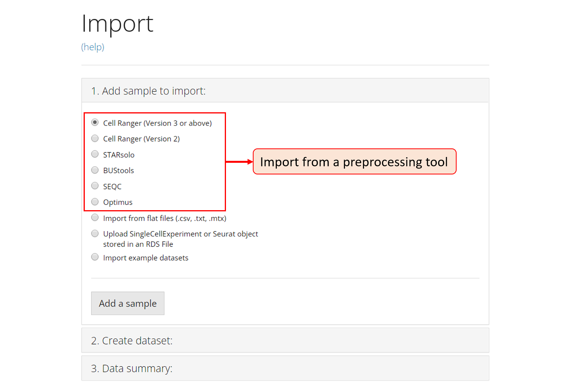Pick the BUStools import option
Image resolution: width=583 pixels, height=392 pixels.
pos(95,170)
